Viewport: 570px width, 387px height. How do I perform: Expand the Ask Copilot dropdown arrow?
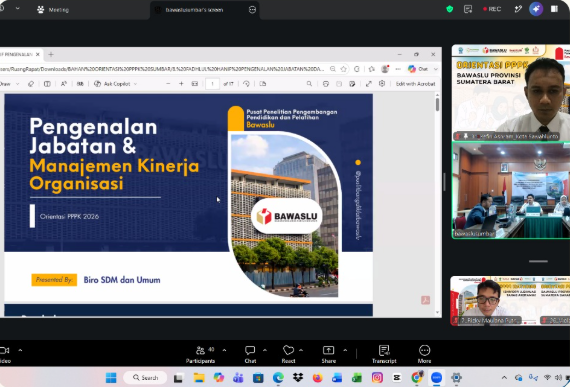136,84
